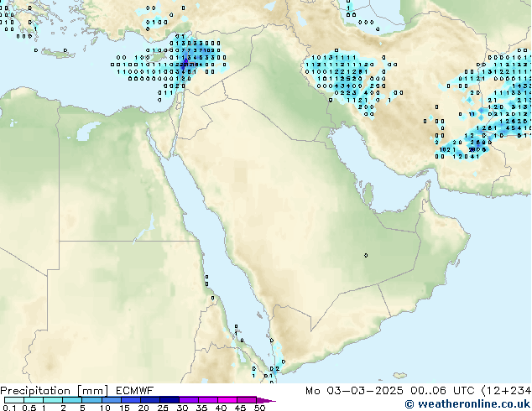Click the '00..06 UTC' time label
532x411 pixels.
pos(442,391)
